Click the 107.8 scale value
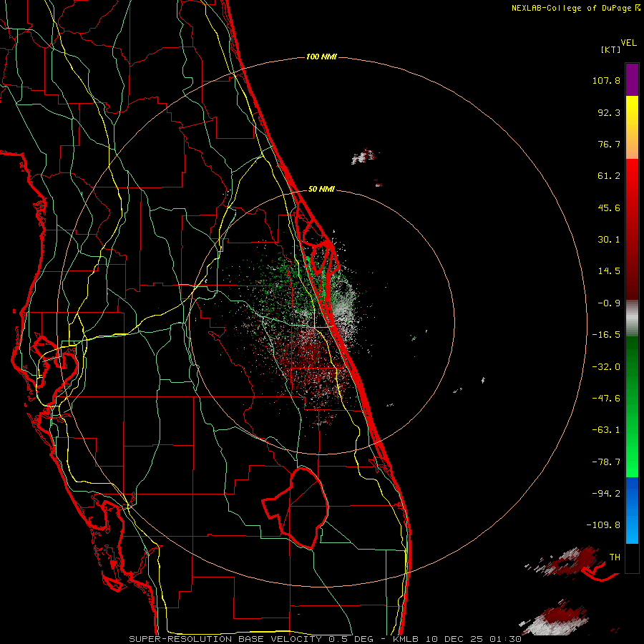644x644 pixels. tap(606, 80)
